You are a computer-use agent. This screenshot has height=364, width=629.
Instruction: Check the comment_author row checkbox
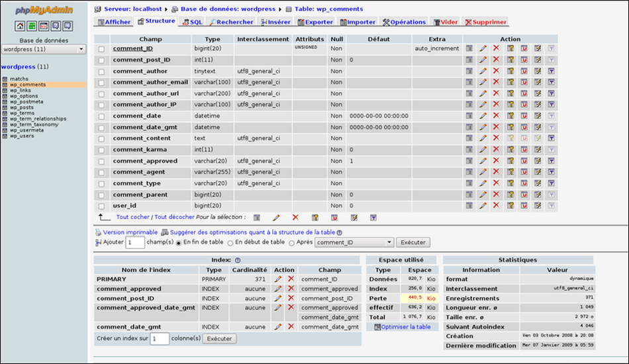click(101, 71)
